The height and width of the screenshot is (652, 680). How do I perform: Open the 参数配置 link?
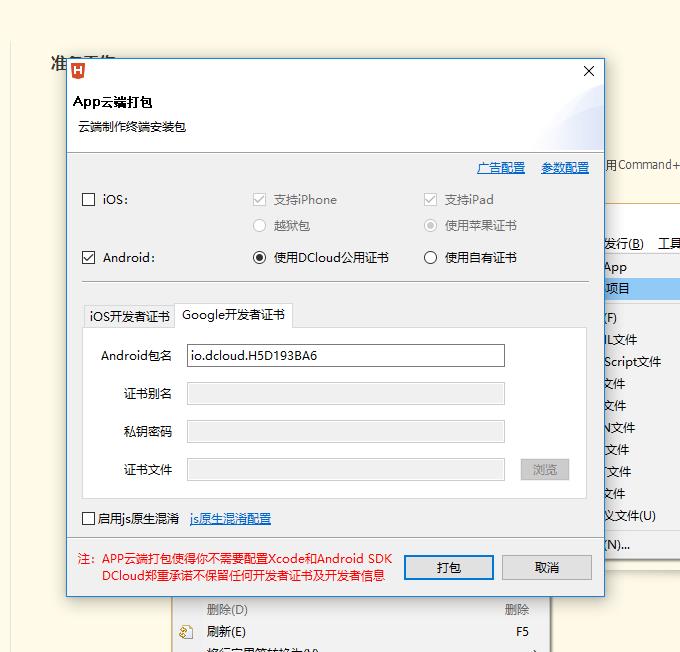coord(565,168)
